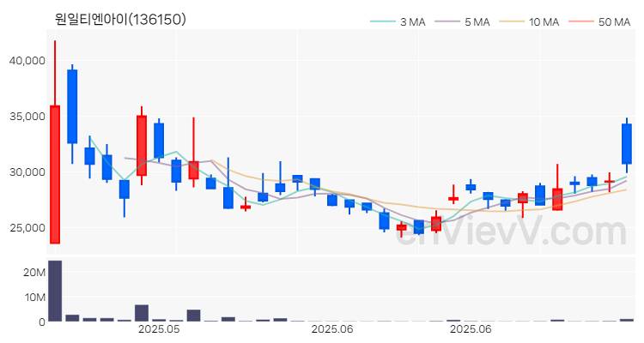Click the 35,000 price axis label
The height and width of the screenshot is (343, 644).
[27, 117]
